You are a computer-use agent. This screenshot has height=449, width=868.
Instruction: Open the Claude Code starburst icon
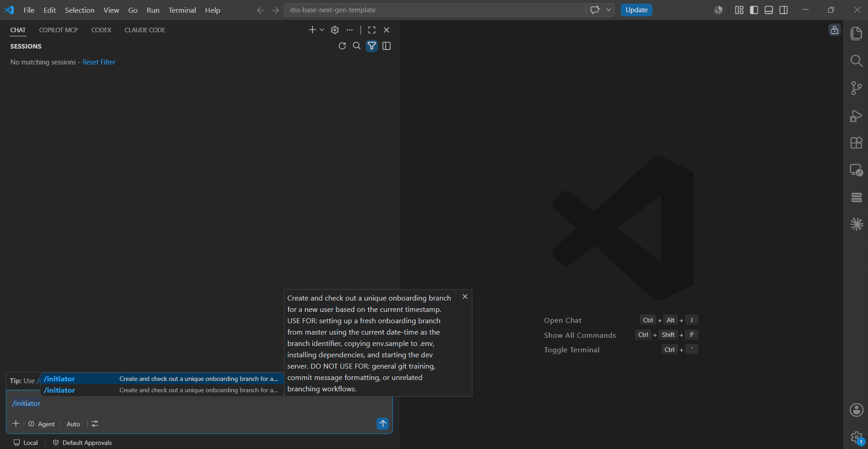[x=856, y=224]
